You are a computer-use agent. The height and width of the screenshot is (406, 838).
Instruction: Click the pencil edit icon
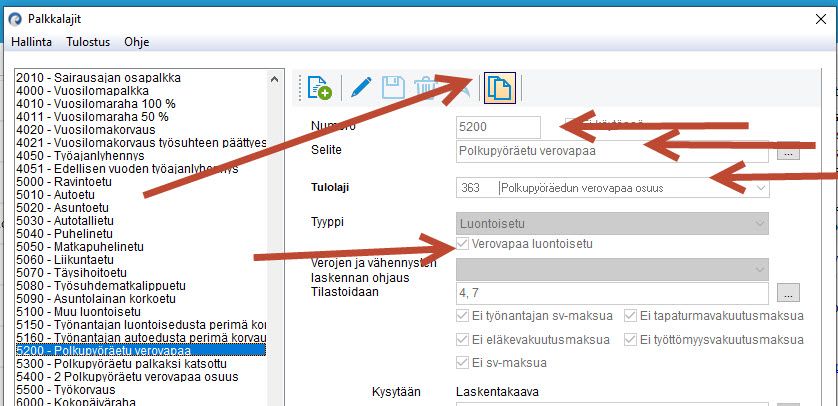[x=361, y=87]
